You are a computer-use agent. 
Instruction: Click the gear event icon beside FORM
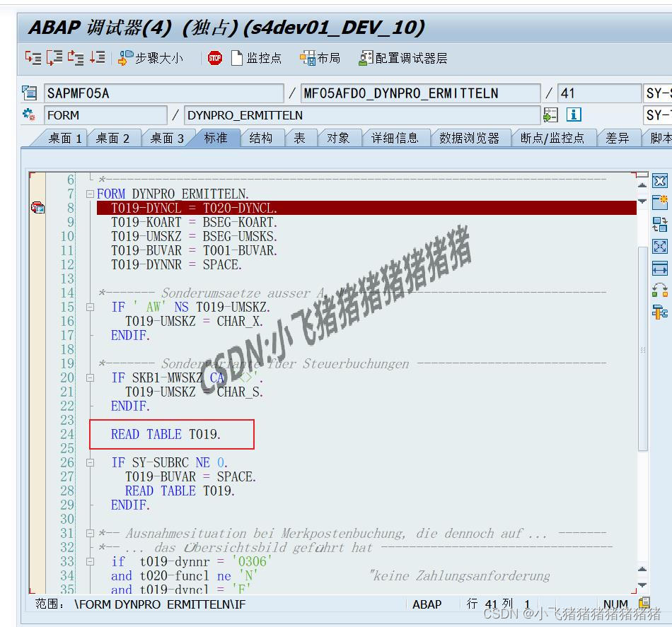click(x=30, y=115)
